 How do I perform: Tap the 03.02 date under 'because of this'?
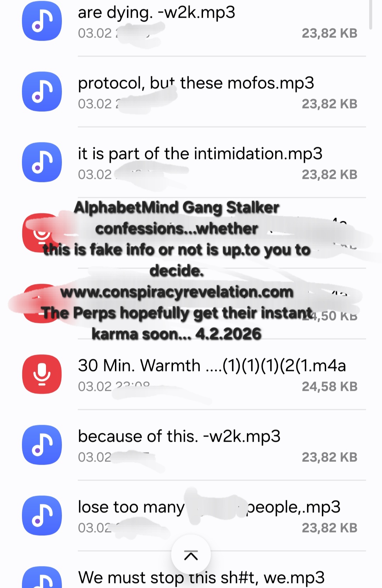95,457
